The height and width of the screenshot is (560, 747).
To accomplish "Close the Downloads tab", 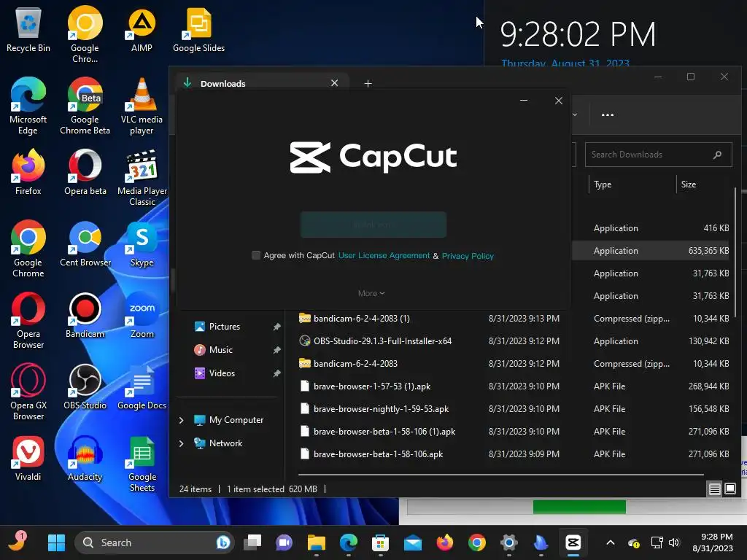I will (334, 83).
